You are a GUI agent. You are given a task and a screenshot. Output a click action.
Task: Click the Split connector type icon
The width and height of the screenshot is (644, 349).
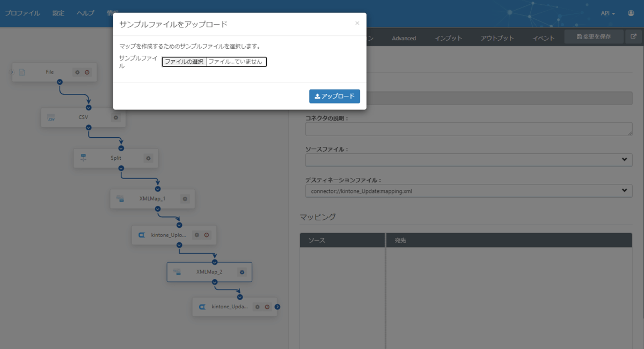pyautogui.click(x=83, y=158)
